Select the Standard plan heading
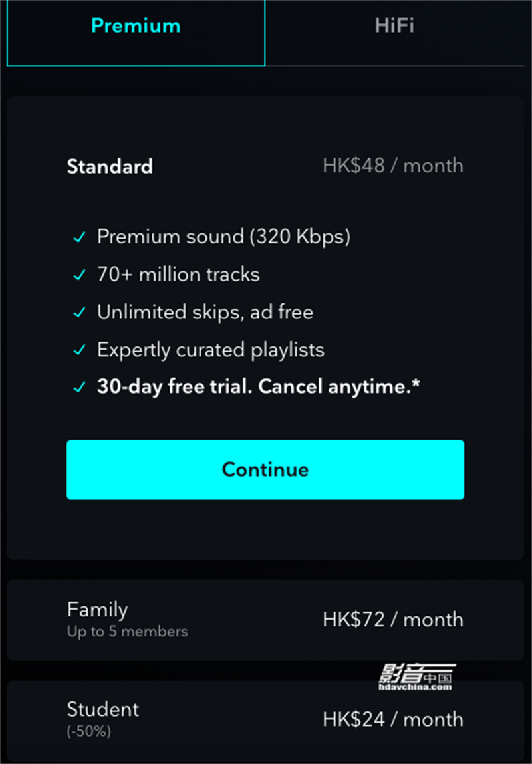This screenshot has height=764, width=532. point(110,167)
